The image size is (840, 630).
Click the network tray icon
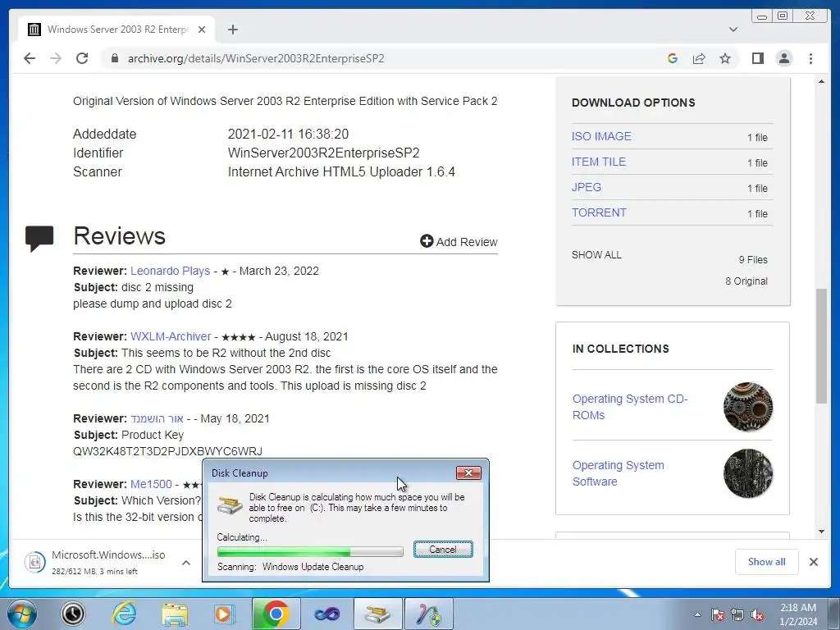click(737, 614)
